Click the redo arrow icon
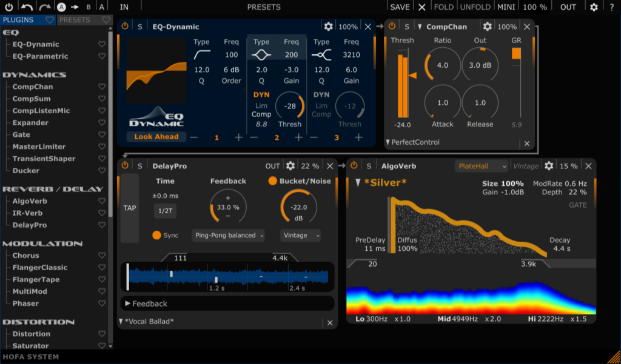This screenshot has width=621, height=364. click(45, 7)
